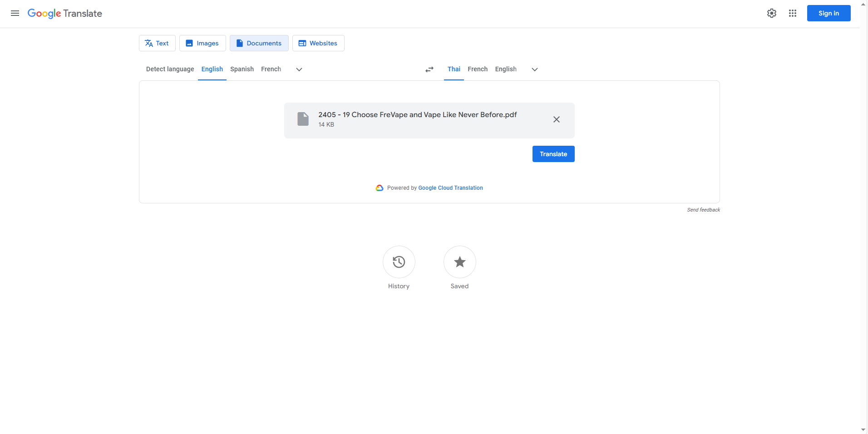Click the Google Translate logo
Viewport: 868px width, 434px height.
(64, 14)
